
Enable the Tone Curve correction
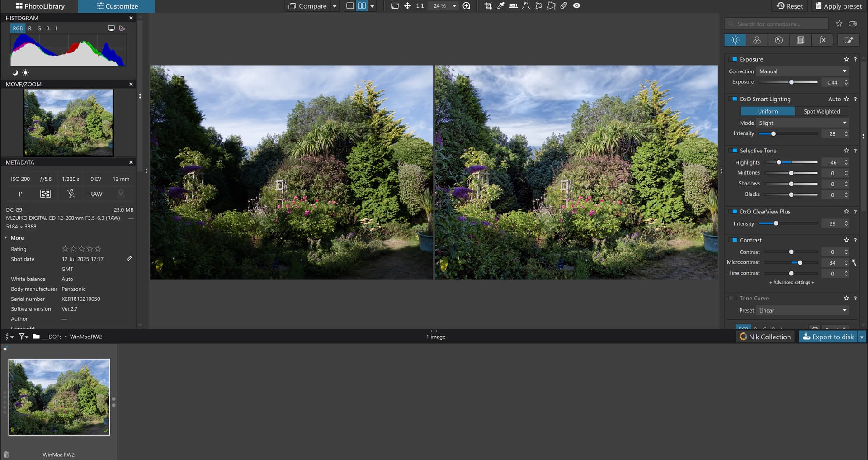tap(733, 299)
